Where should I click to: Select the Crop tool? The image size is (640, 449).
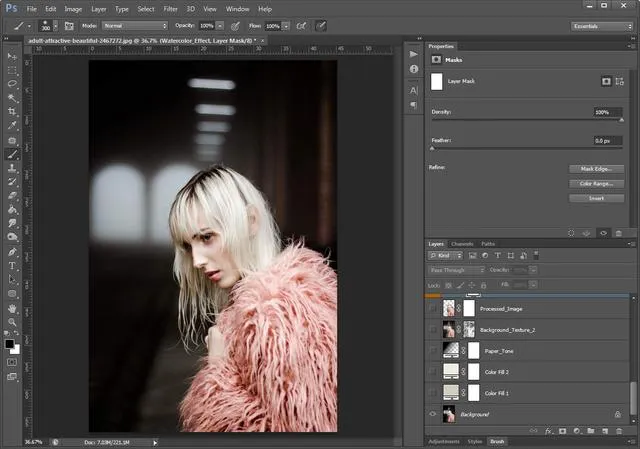pyautogui.click(x=12, y=111)
